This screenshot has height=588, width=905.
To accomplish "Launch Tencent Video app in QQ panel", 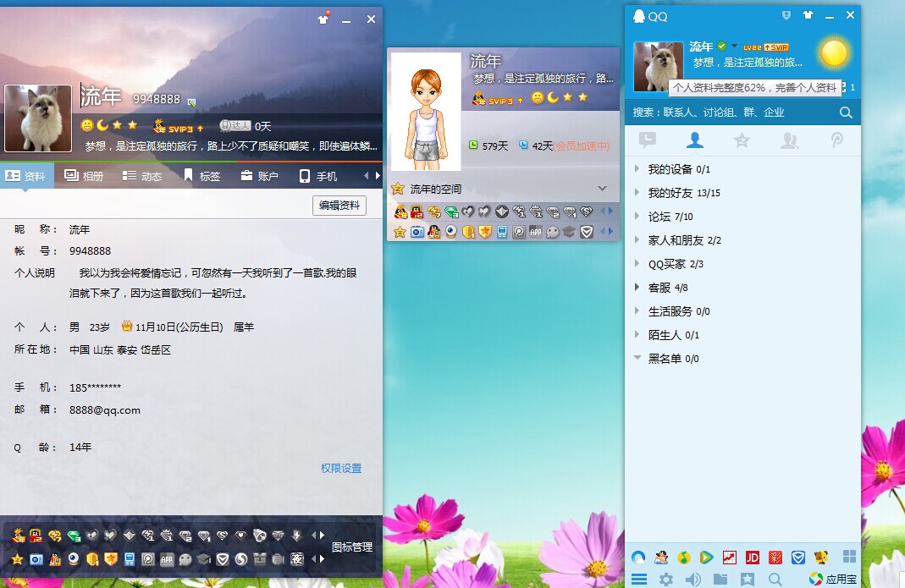I will (706, 557).
